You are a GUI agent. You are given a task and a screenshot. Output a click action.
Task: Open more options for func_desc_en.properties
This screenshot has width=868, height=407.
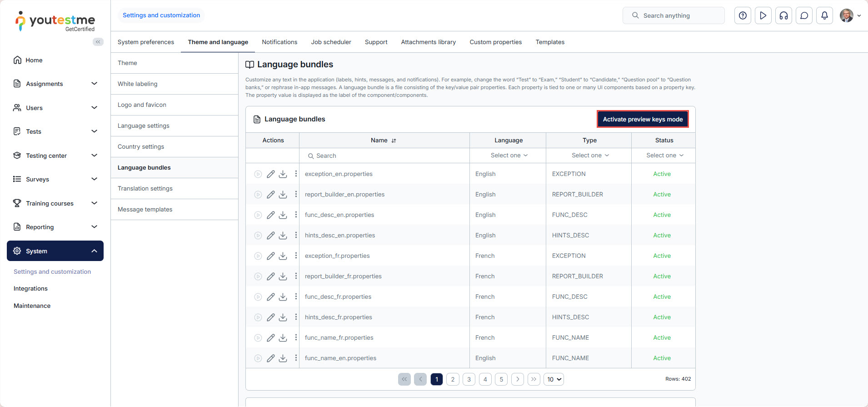click(x=296, y=215)
